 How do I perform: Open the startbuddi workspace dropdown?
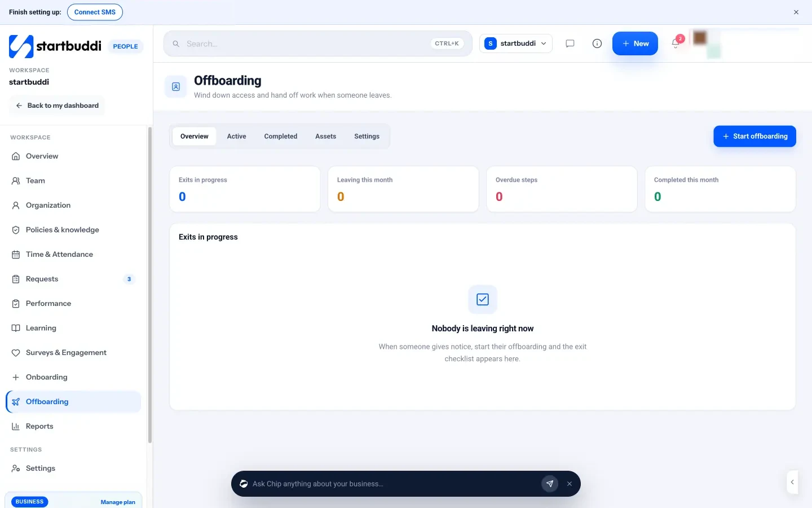(516, 43)
